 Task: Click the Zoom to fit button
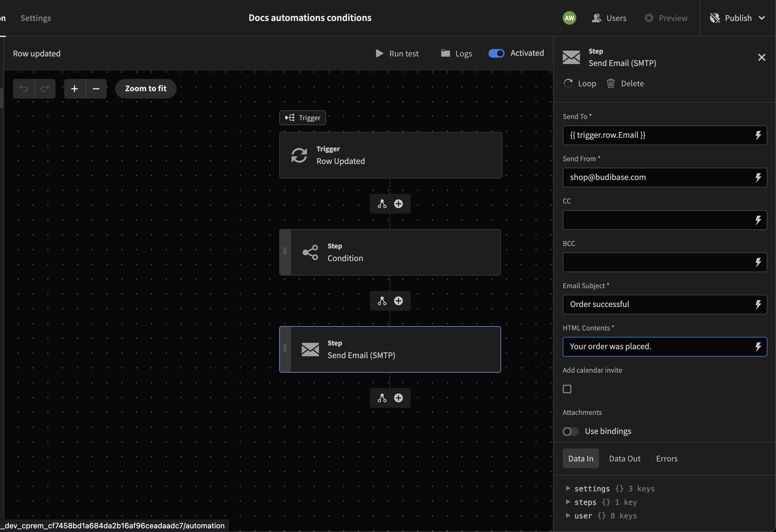[x=145, y=88]
